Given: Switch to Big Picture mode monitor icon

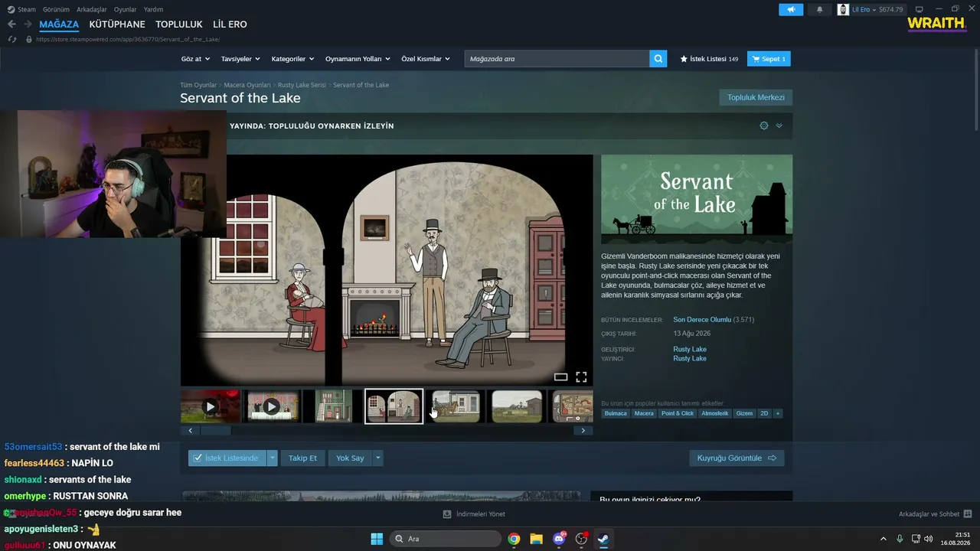Looking at the screenshot, I should pos(920,9).
